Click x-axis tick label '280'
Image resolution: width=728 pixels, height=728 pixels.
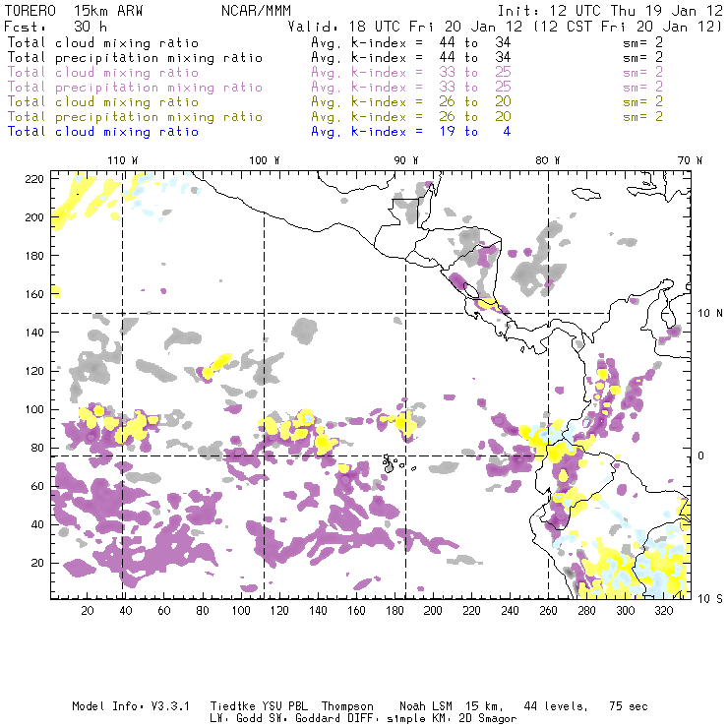586,611
